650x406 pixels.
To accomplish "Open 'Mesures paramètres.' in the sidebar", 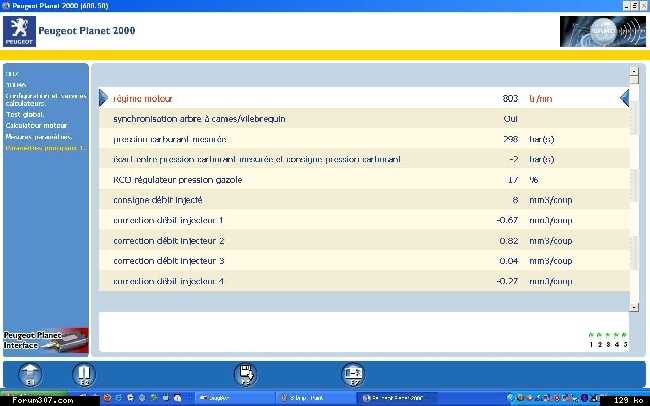I will pyautogui.click(x=39, y=136).
